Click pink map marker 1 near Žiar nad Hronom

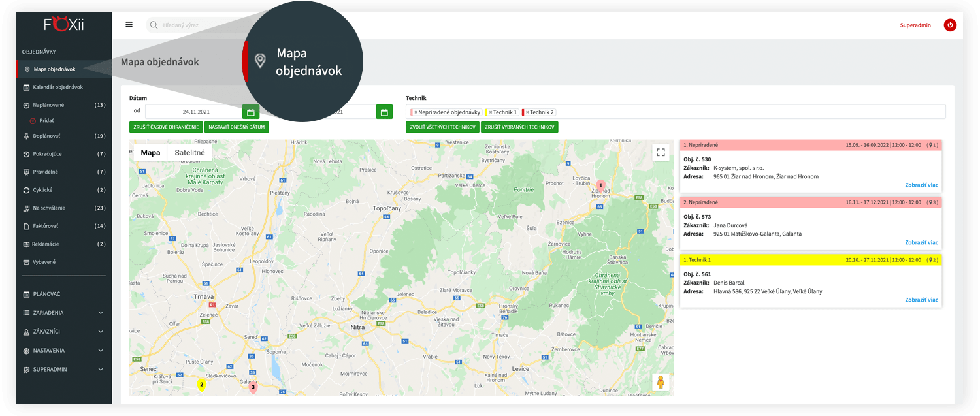tap(600, 186)
